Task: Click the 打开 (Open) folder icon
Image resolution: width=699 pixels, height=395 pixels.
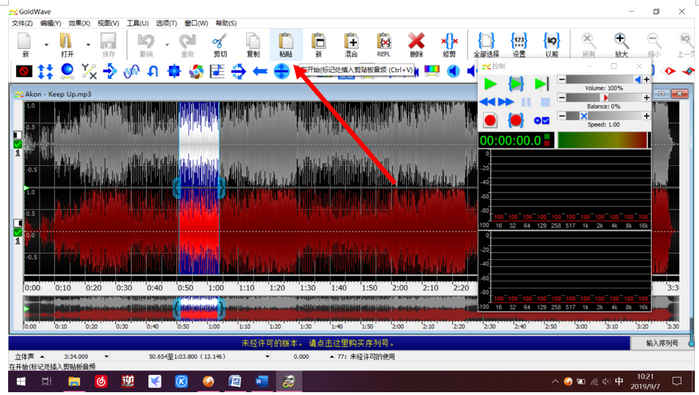Action: pyautogui.click(x=66, y=41)
